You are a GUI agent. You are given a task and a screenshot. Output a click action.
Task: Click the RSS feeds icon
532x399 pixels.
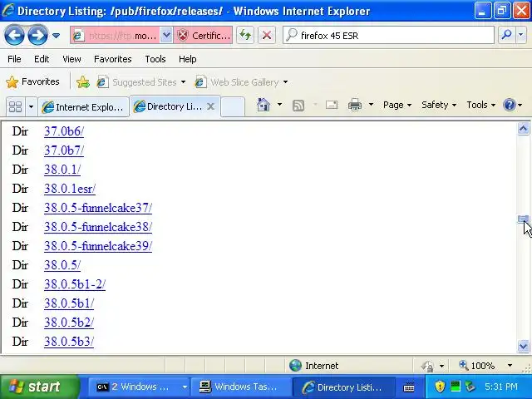point(298,106)
